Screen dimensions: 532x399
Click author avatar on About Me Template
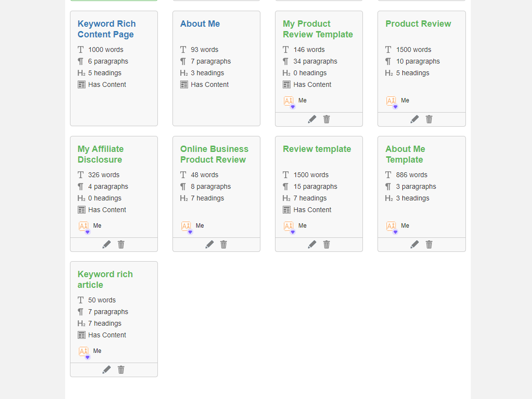392,227
